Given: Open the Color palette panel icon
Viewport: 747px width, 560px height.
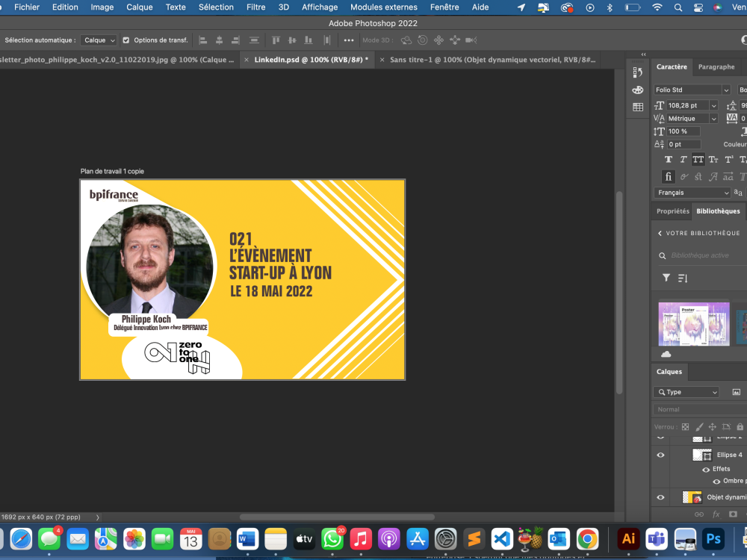Looking at the screenshot, I should pyautogui.click(x=638, y=90).
